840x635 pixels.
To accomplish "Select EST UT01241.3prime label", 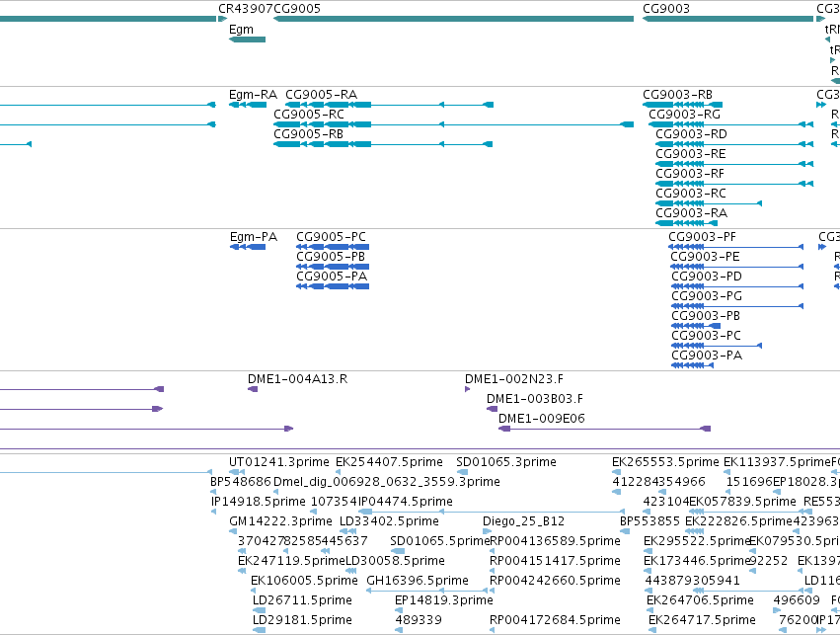I will point(279,462).
